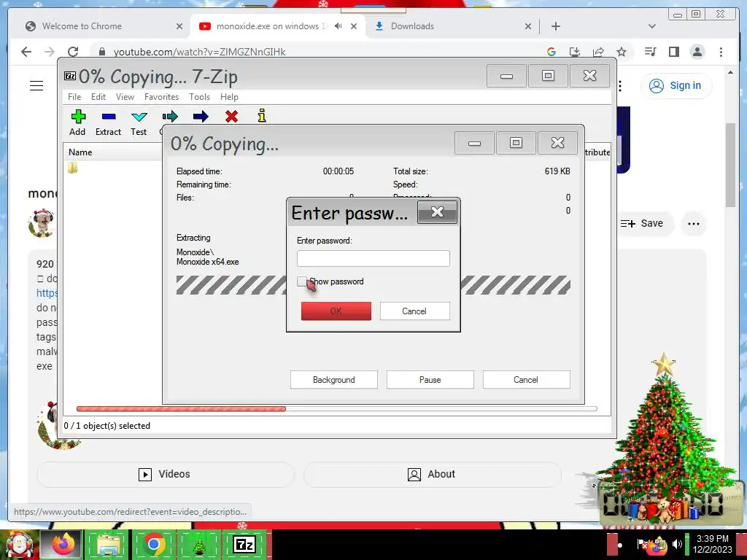Mute the YouTube tab via the speaker icon
Screen dimensions: 747x560
pyautogui.click(x=338, y=26)
